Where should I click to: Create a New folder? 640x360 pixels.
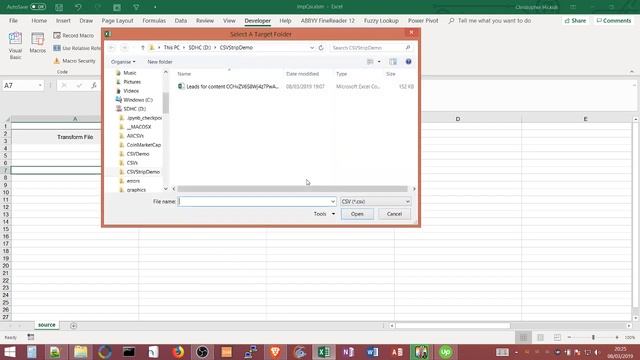point(160,62)
